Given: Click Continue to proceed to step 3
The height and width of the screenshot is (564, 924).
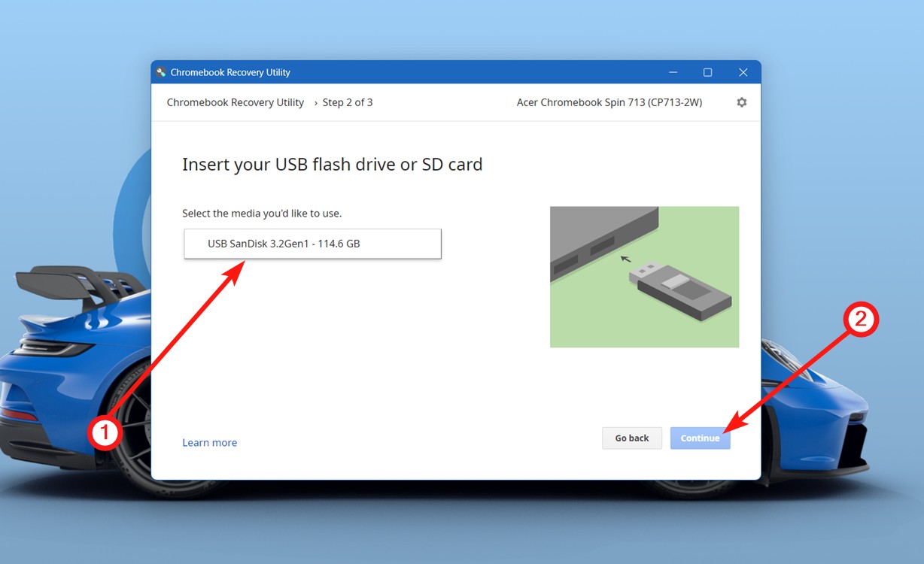Looking at the screenshot, I should click(x=700, y=438).
